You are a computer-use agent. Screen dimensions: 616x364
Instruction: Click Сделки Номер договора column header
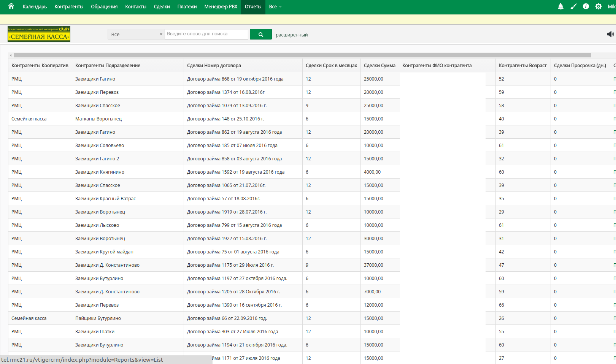[243, 65]
